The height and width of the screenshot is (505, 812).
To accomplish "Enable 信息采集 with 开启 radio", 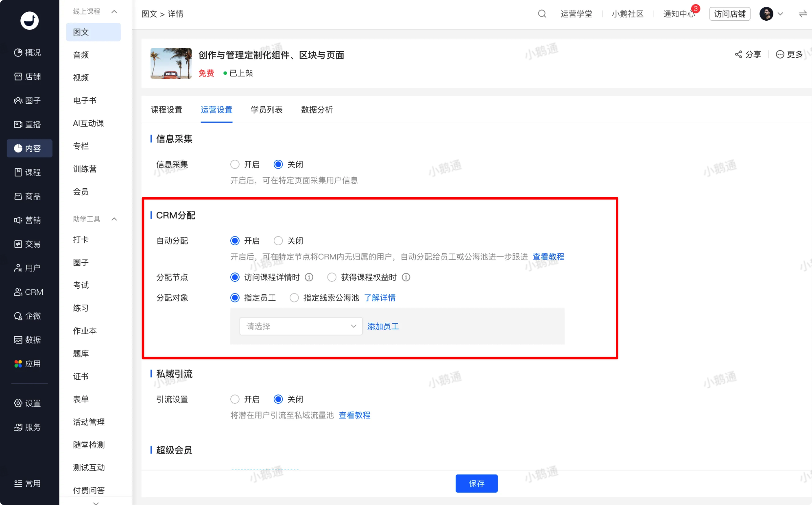I will pos(235,164).
